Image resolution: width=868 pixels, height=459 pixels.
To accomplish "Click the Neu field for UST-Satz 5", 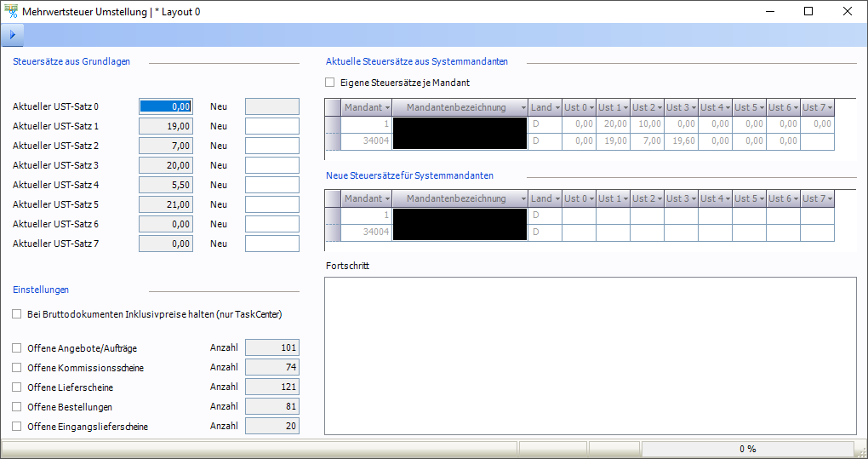I will tap(272, 204).
